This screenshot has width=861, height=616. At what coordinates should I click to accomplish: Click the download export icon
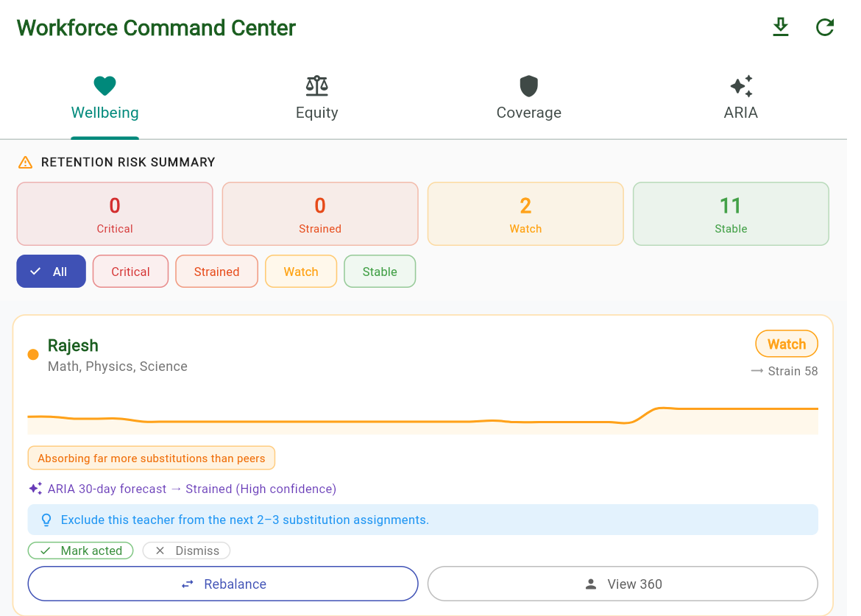pyautogui.click(x=780, y=27)
